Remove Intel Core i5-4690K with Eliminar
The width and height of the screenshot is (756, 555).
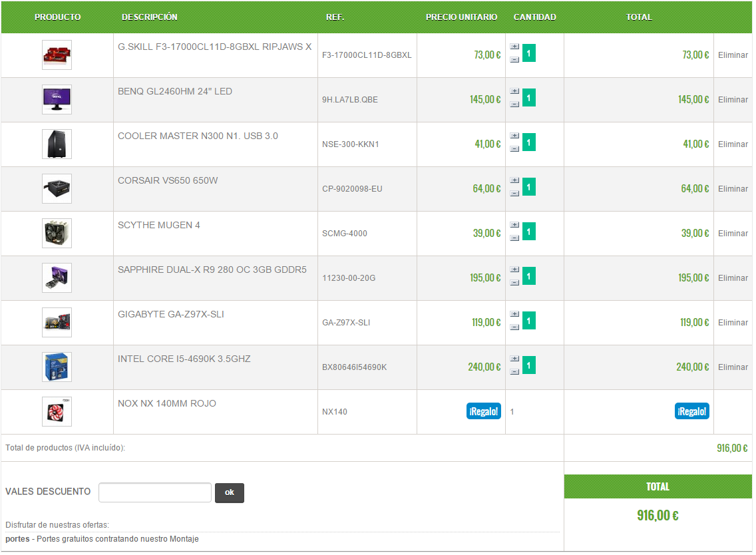[x=733, y=367]
